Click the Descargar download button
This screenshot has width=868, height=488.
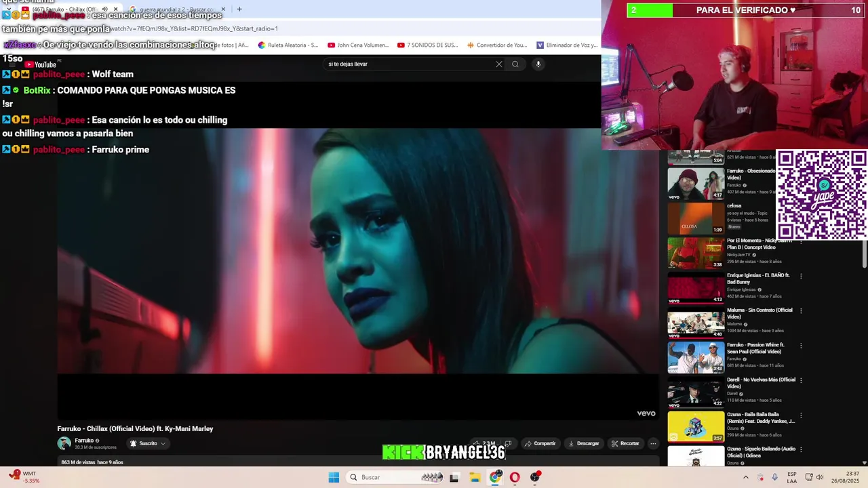pyautogui.click(x=584, y=444)
